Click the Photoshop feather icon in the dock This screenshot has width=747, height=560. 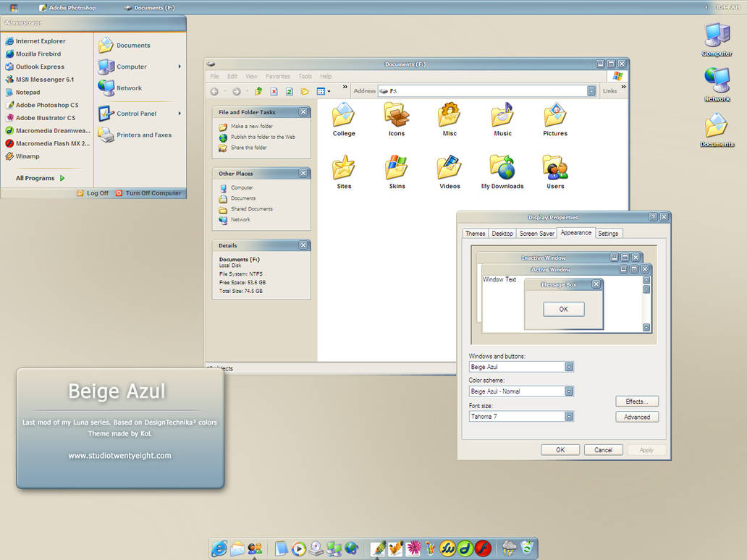pos(379,548)
